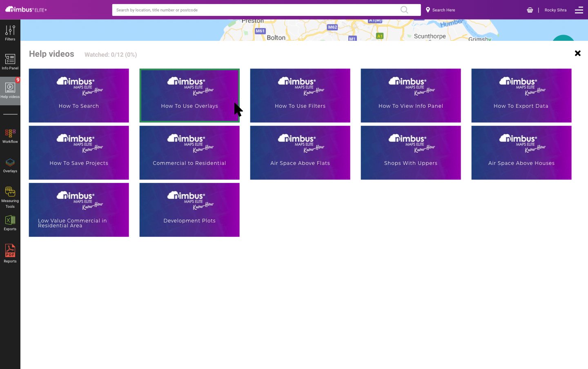This screenshot has width=588, height=369.
Task: Open the Overlays sidebar icon
Action: pos(10,166)
